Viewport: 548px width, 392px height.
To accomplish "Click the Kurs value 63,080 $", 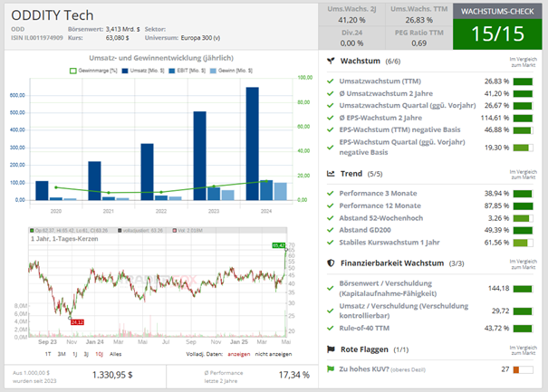I will click(118, 38).
